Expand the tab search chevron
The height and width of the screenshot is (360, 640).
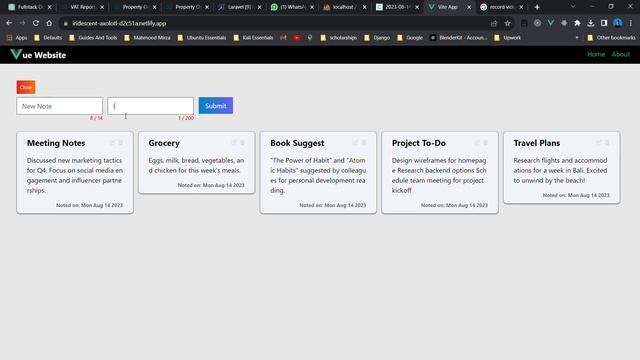[573, 7]
